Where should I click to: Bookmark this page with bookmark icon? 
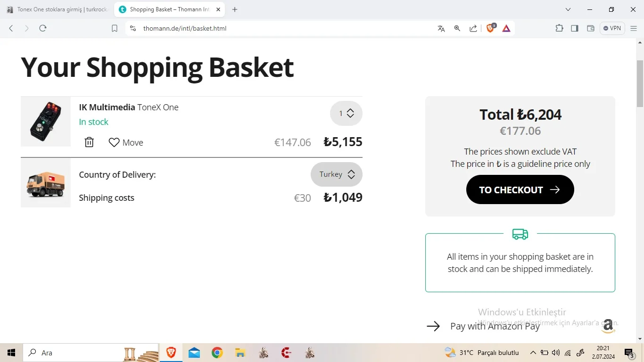click(115, 28)
